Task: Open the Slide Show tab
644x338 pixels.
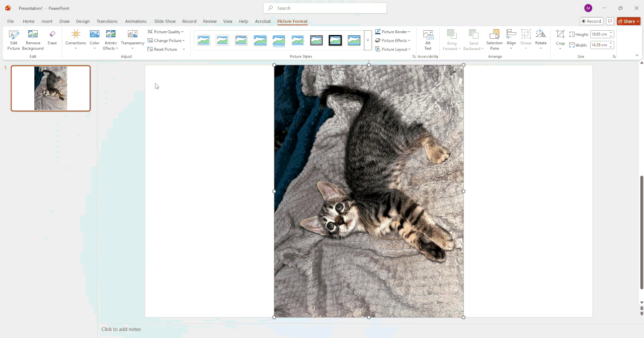Action: [x=165, y=21]
